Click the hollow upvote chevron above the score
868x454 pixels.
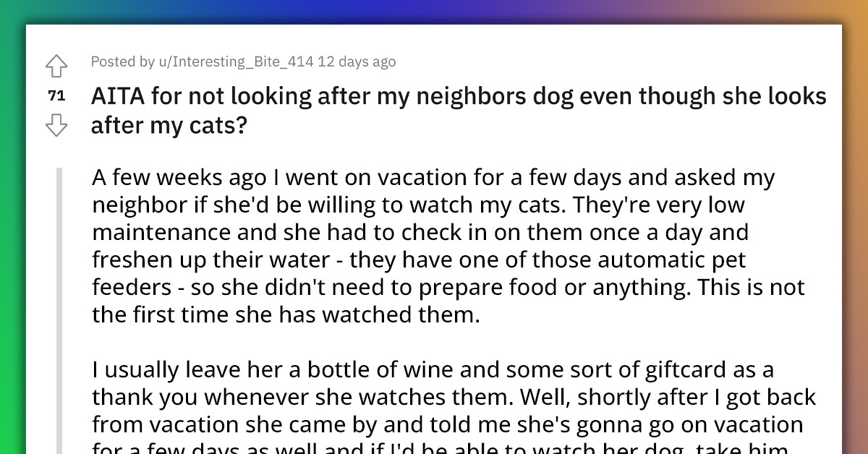coord(56,65)
